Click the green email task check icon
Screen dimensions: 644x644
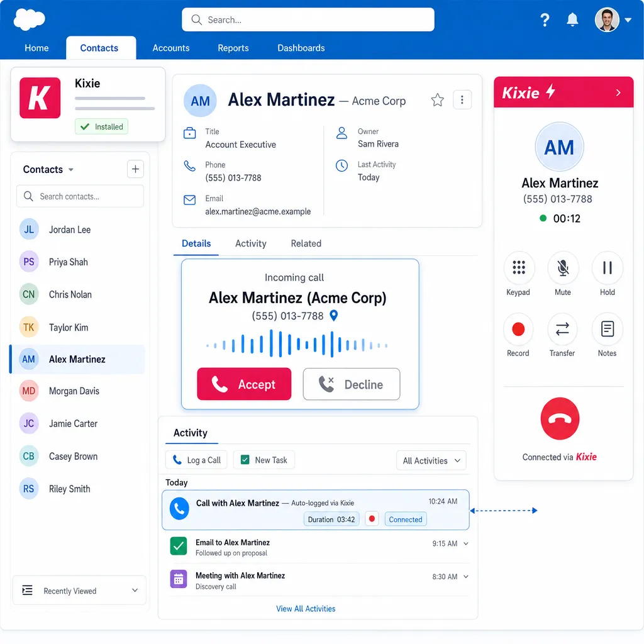(179, 547)
